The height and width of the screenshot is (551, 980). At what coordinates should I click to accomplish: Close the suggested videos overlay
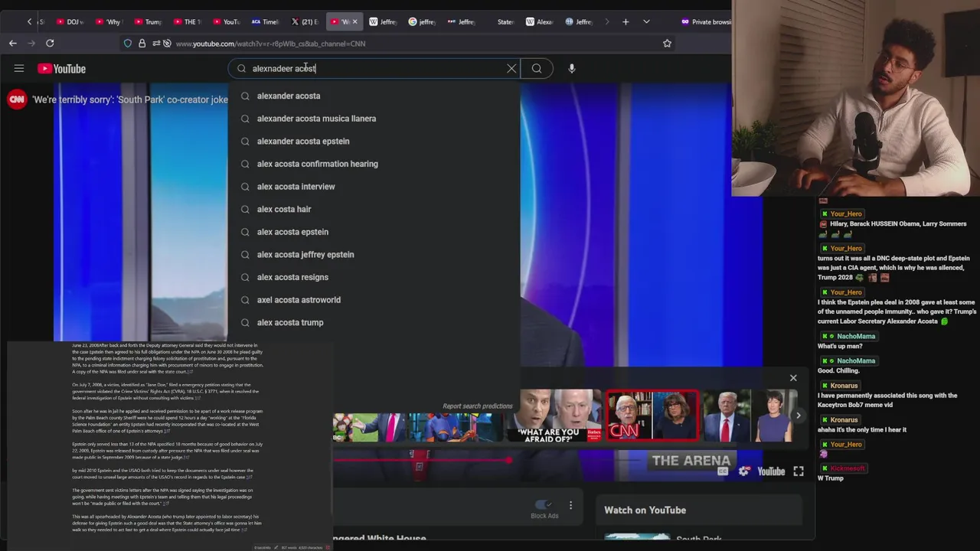coord(793,378)
